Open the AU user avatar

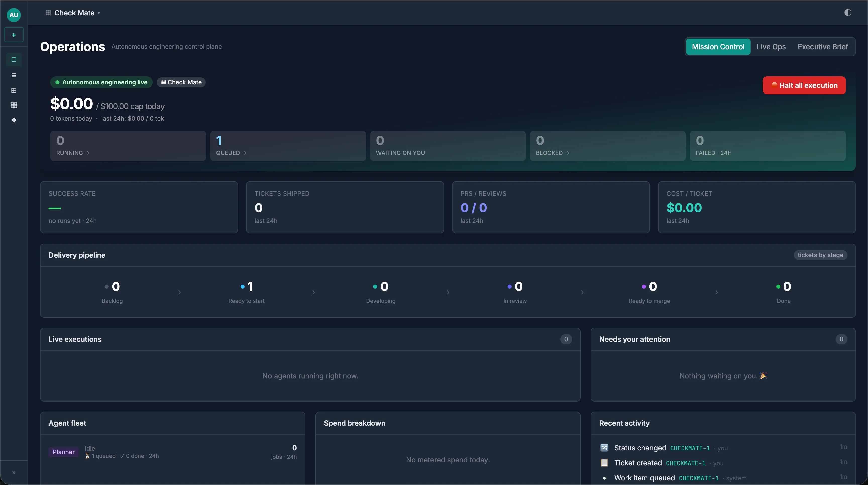pos(14,15)
